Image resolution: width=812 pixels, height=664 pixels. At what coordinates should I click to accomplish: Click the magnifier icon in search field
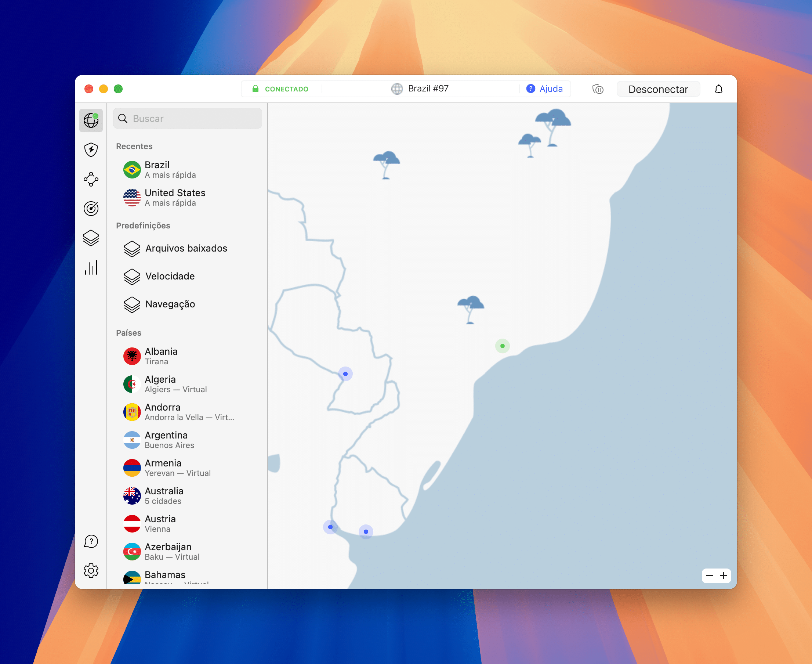click(x=123, y=118)
